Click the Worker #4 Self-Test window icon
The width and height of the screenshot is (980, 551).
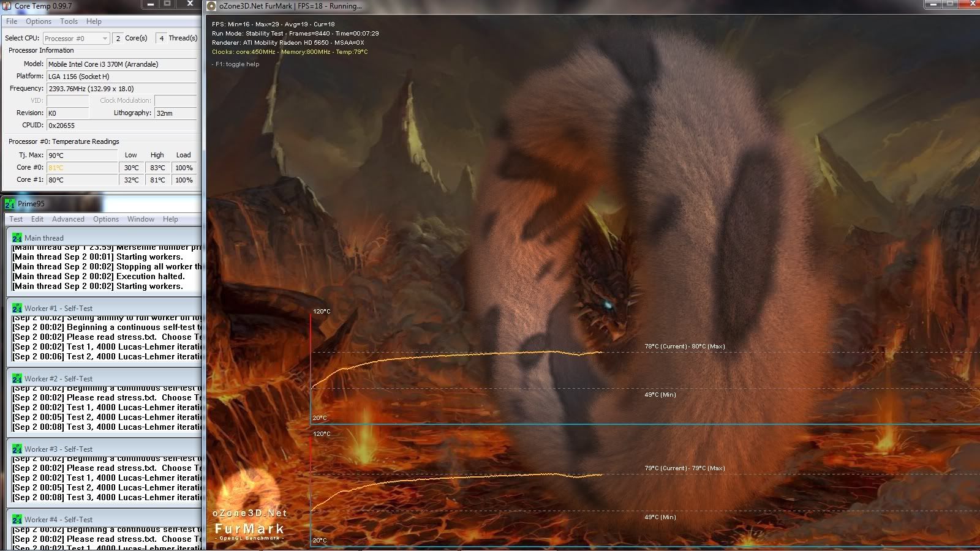(17, 519)
